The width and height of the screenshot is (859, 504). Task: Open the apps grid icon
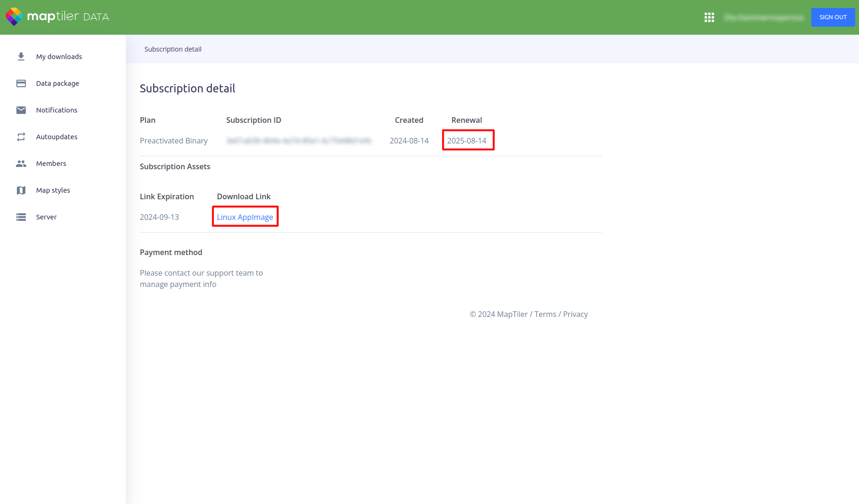(x=709, y=17)
